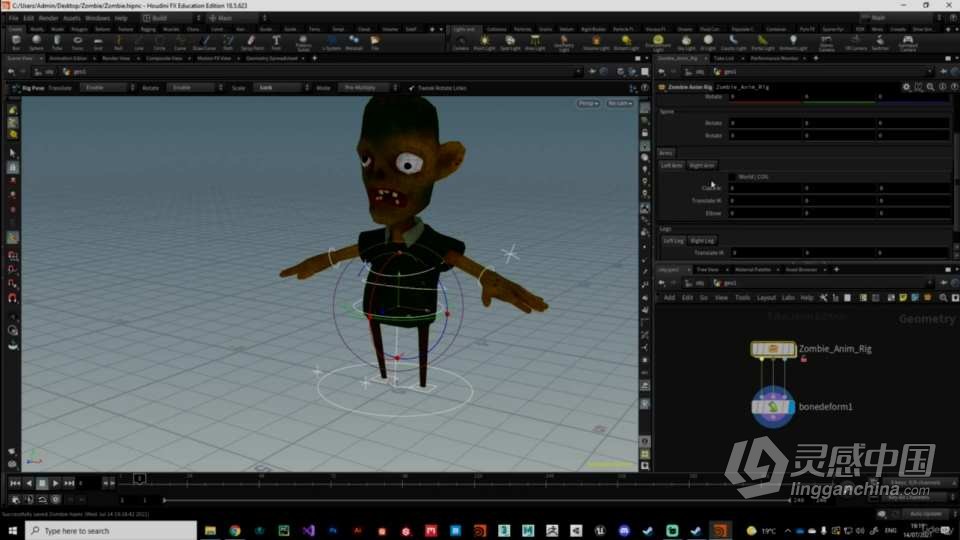Image resolution: width=960 pixels, height=540 pixels.
Task: Open the Mode Pre-Multiply dropdown
Action: click(x=369, y=88)
